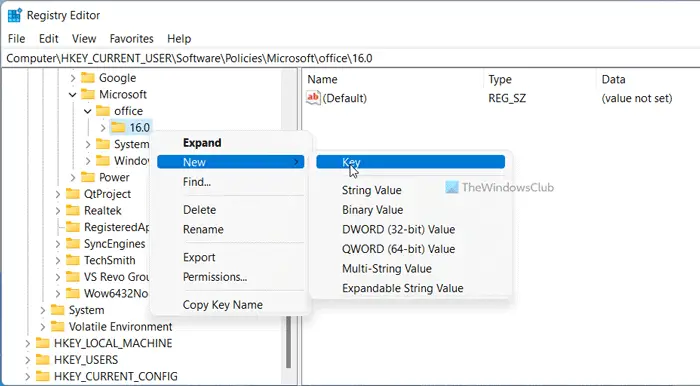Select Key in the New submenu
Viewport: 700px width, 386px height.
(411, 162)
